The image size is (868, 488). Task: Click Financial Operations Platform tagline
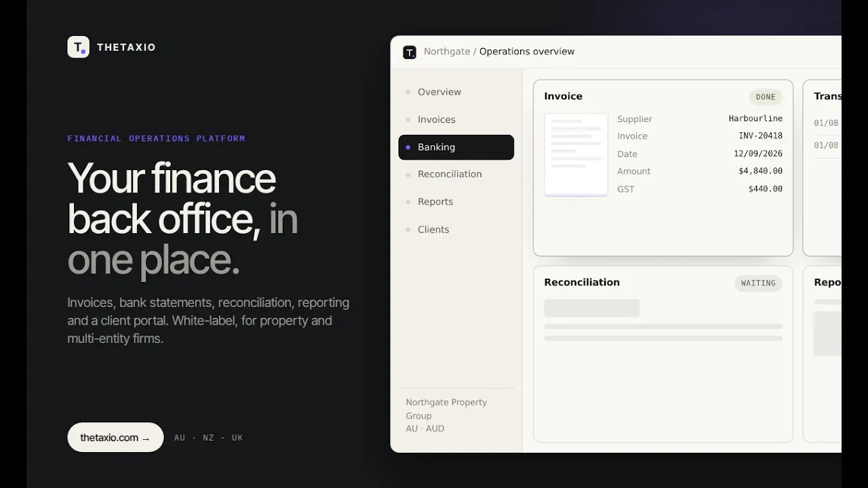click(156, 138)
